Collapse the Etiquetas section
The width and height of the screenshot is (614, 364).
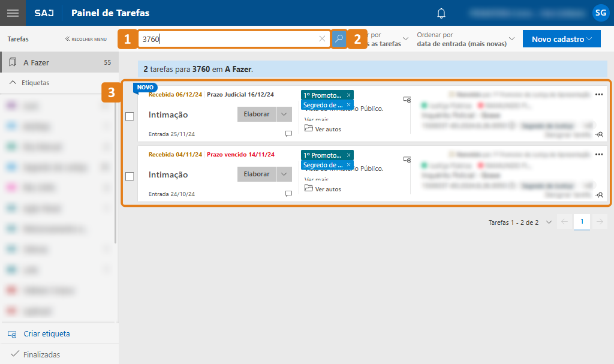pyautogui.click(x=13, y=83)
